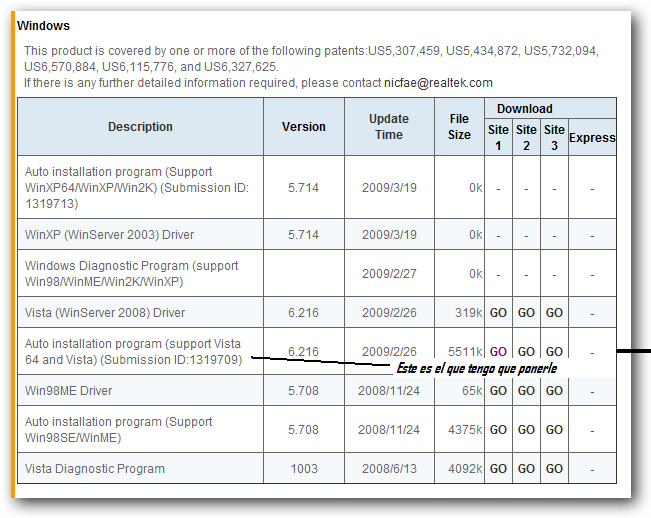Click the 'Site 3' column header
This screenshot has height=518, width=651.
554,137
